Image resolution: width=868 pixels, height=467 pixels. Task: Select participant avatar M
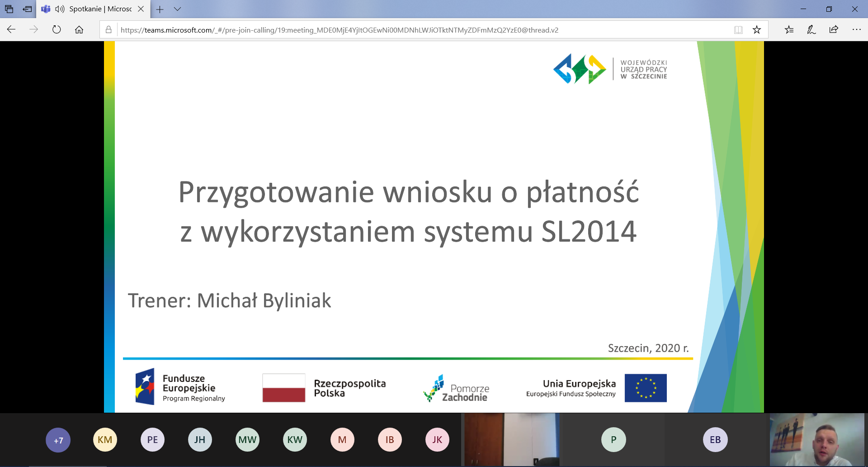click(x=342, y=440)
